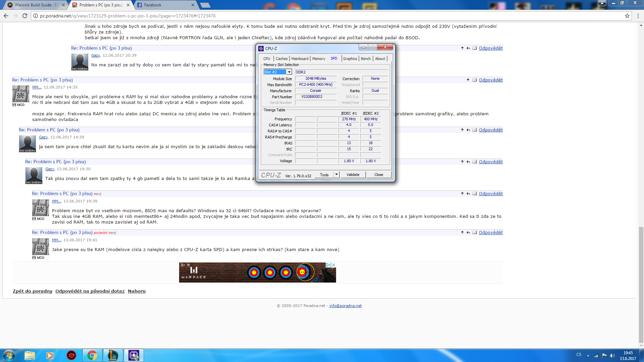Click the browser address bar URL

click(127, 16)
